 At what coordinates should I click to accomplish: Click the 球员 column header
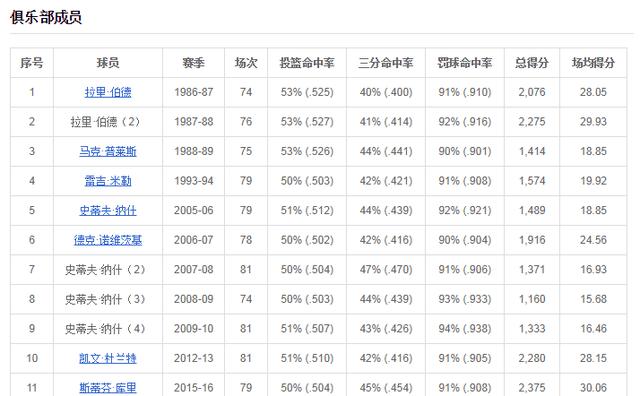point(108,63)
